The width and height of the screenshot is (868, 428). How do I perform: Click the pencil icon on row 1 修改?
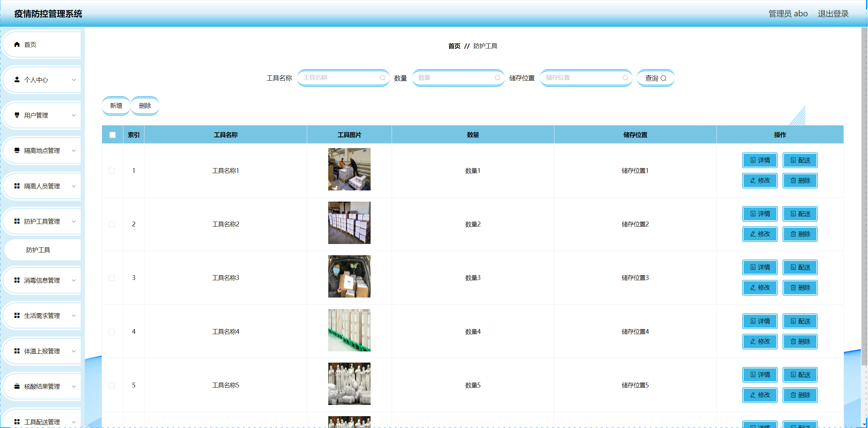(753, 181)
